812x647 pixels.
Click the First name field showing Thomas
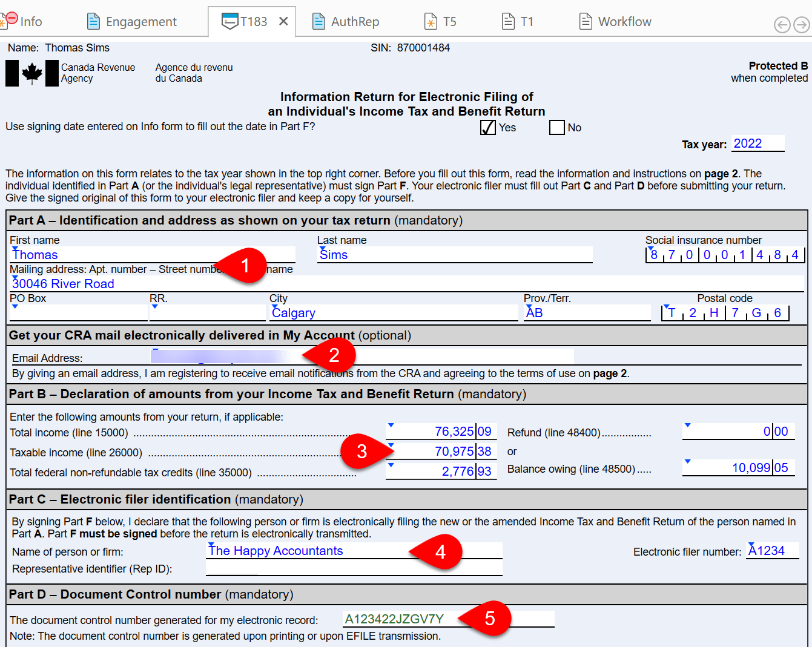[x=91, y=255]
